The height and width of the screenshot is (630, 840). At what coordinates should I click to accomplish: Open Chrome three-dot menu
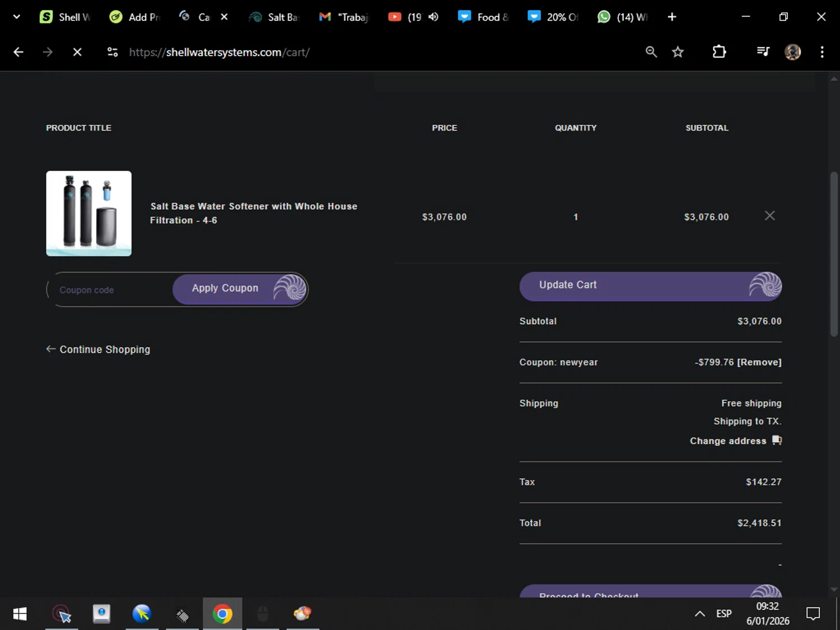(822, 52)
